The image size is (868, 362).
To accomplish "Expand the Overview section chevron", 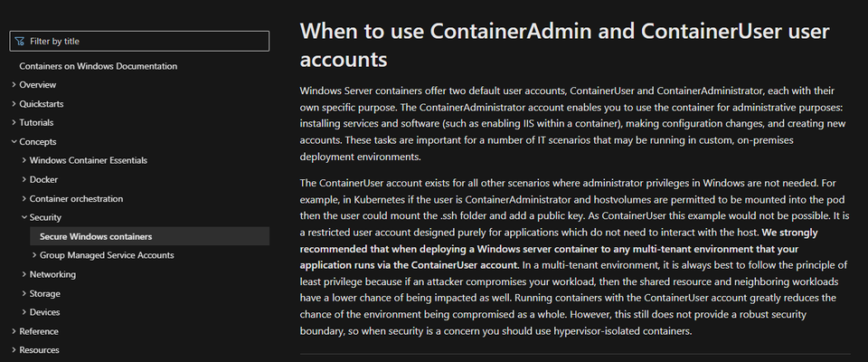I will (x=14, y=85).
